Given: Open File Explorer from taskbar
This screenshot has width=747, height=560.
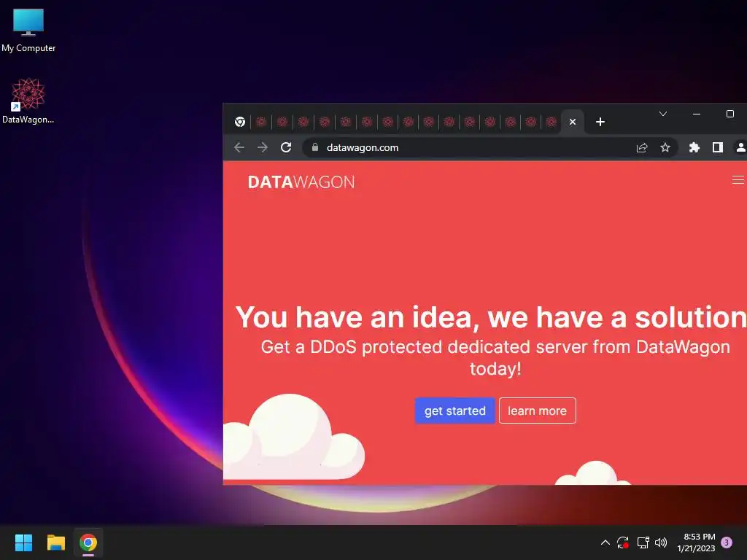Looking at the screenshot, I should (x=55, y=542).
